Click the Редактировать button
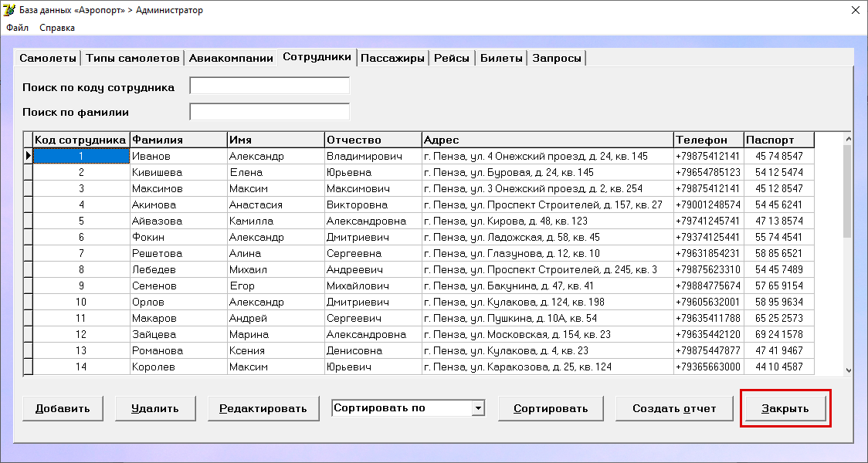This screenshot has width=868, height=463. click(x=263, y=409)
